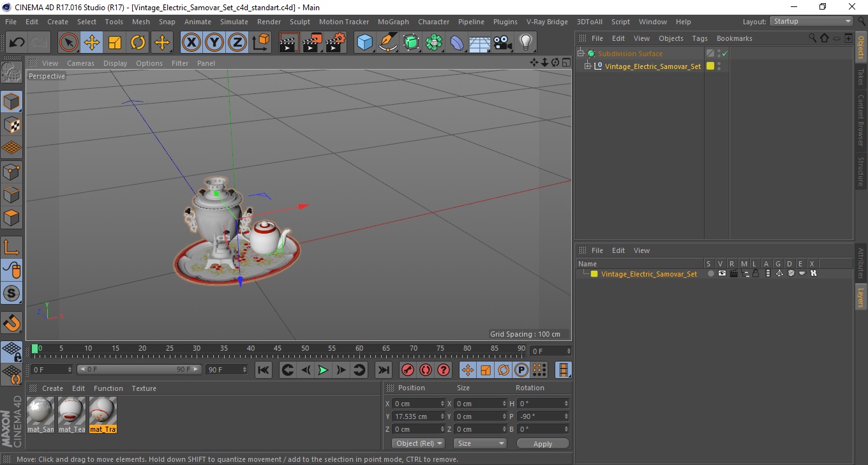Open the Mesh menu
Screen dimensions: 868x465
tap(140, 22)
